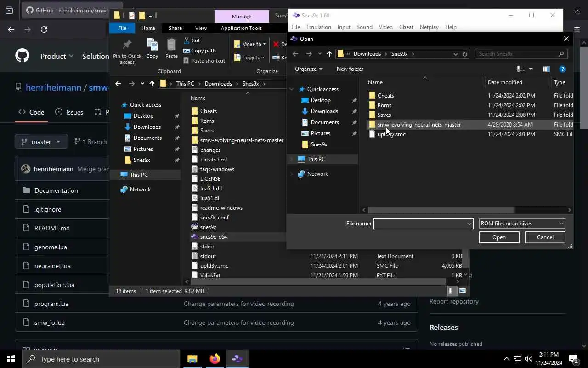The image size is (588, 368).
Task: Select upld3y.smc in the Open dialog
Action: [x=391, y=134]
